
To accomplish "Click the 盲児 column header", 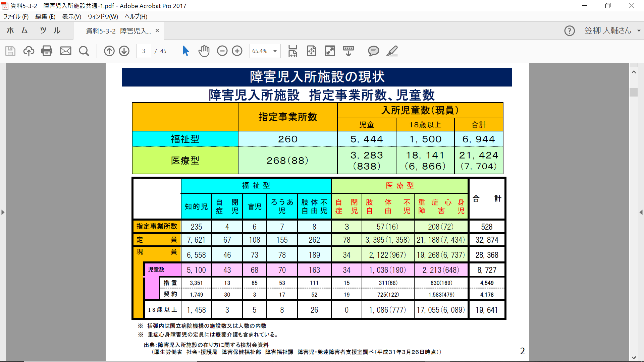I will point(255,206).
